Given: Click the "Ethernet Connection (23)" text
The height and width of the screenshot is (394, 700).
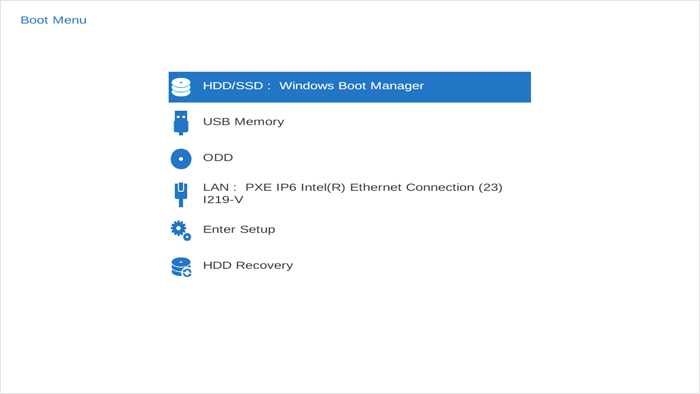Looking at the screenshot, I should (426, 187).
